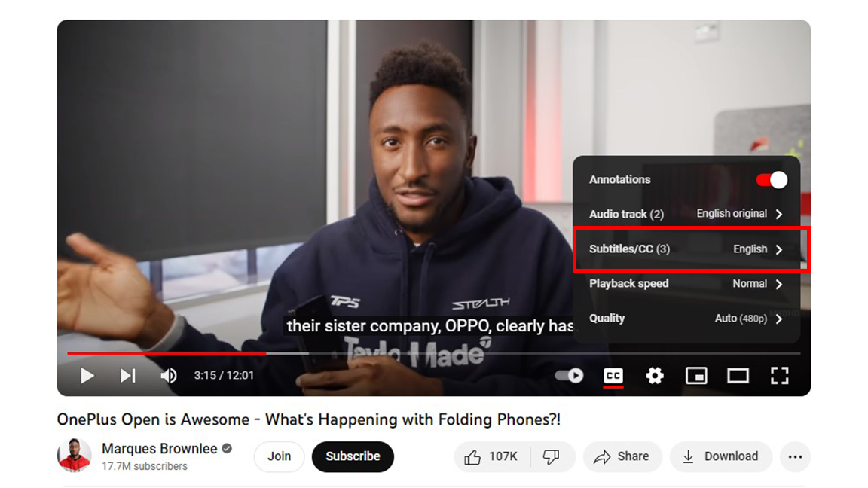Click the Subscribe button

pos(353,456)
